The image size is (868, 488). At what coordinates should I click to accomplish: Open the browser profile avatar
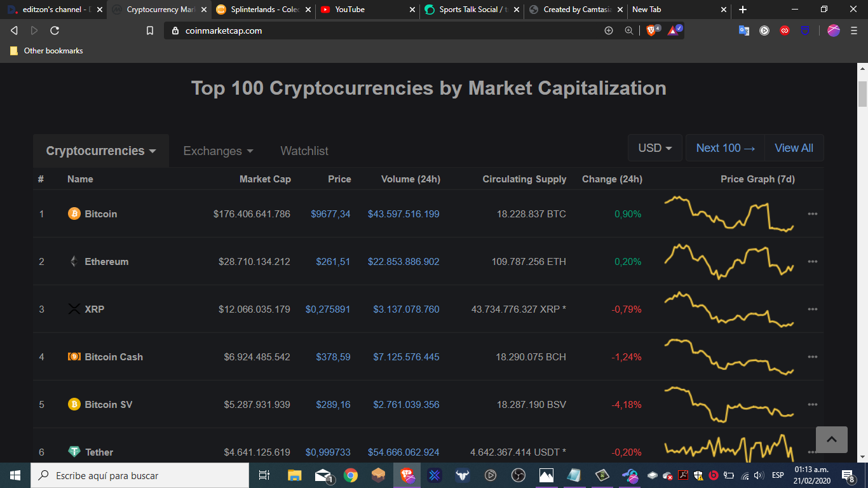coord(834,30)
